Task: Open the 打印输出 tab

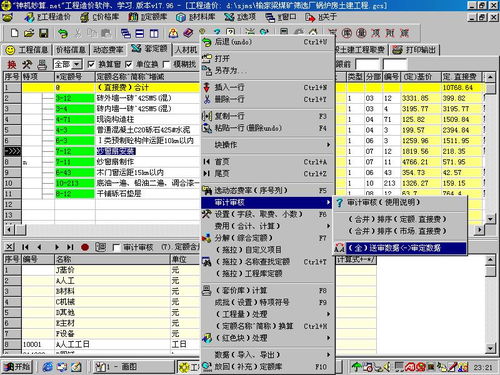Action: click(415, 50)
